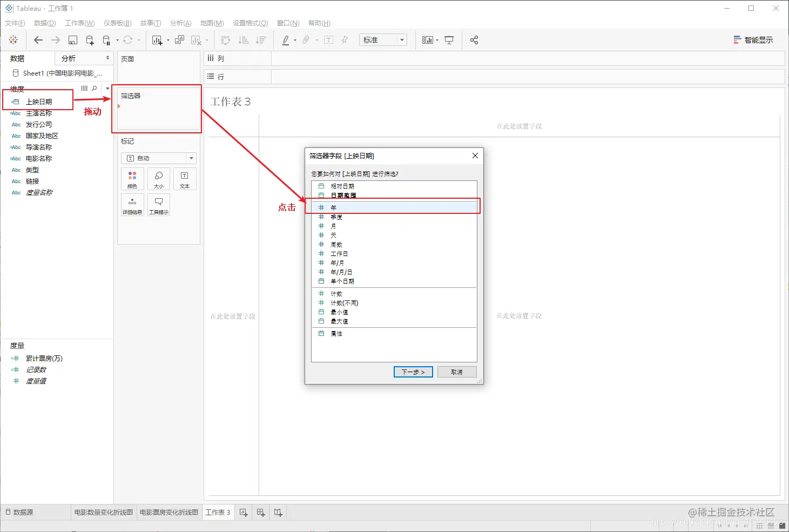Select the 上映日期 dimension field
This screenshot has width=789, height=532.
pos(39,102)
